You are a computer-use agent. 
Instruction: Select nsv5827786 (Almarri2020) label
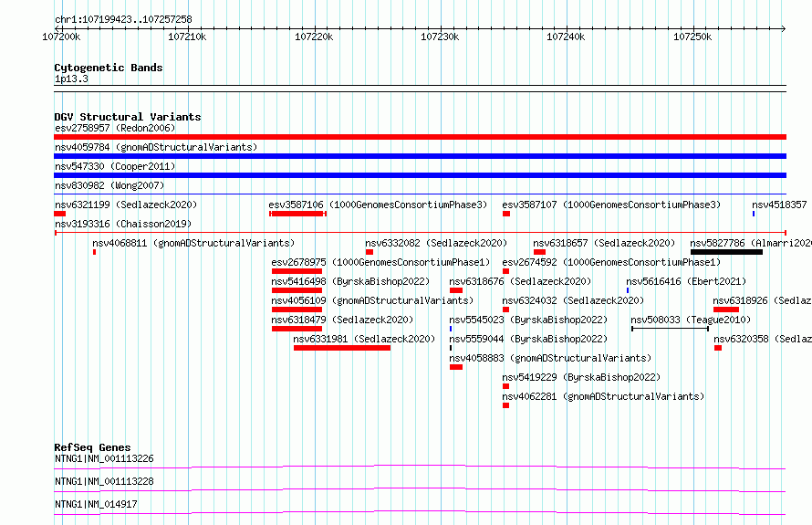point(751,243)
